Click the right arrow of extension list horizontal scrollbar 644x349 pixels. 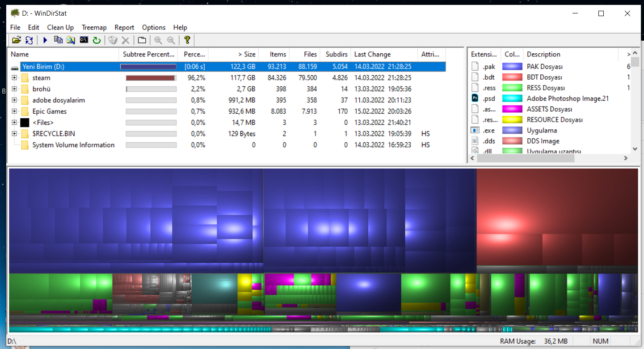pyautogui.click(x=626, y=158)
